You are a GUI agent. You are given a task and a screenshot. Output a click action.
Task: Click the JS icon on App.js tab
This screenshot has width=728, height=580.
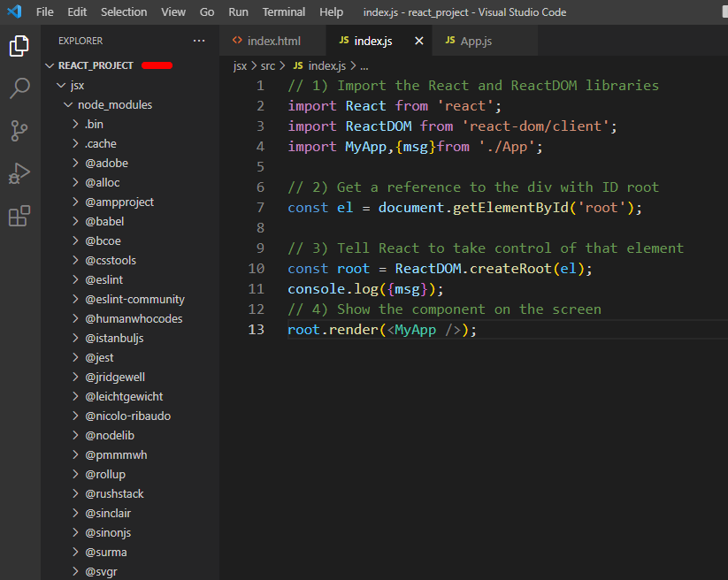pyautogui.click(x=450, y=41)
